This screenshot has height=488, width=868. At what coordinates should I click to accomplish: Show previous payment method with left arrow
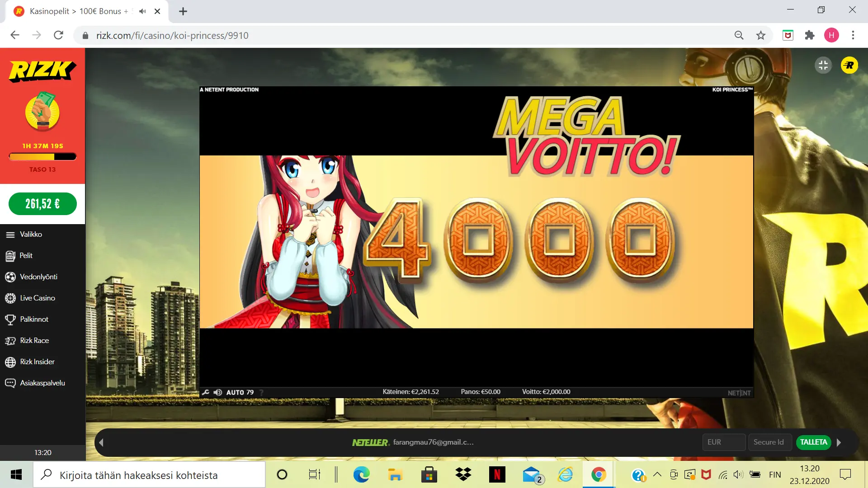pyautogui.click(x=101, y=442)
